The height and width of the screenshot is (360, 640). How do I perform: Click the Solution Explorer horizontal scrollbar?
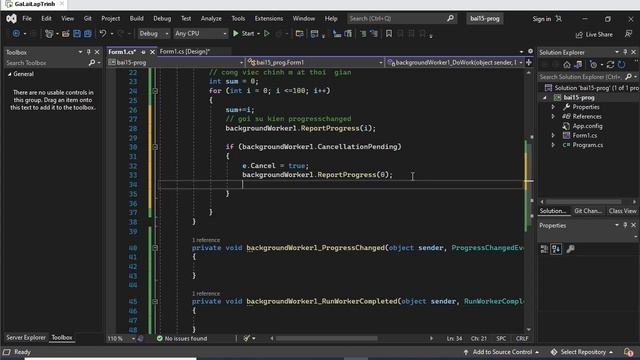pyautogui.click(x=584, y=202)
